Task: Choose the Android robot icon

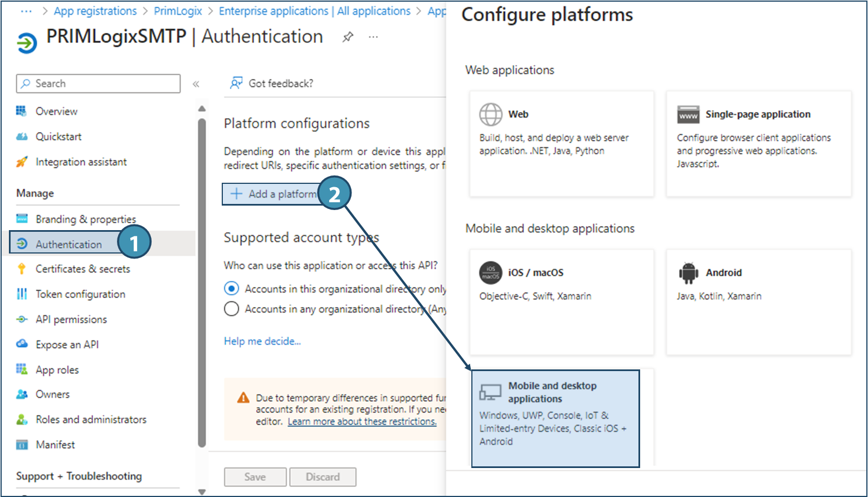Action: (x=688, y=273)
